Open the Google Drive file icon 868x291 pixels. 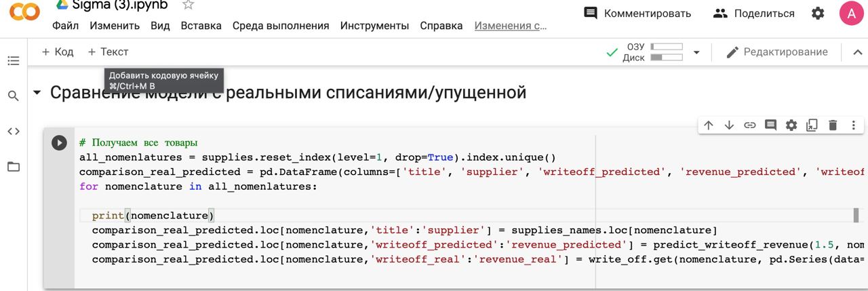(62, 4)
